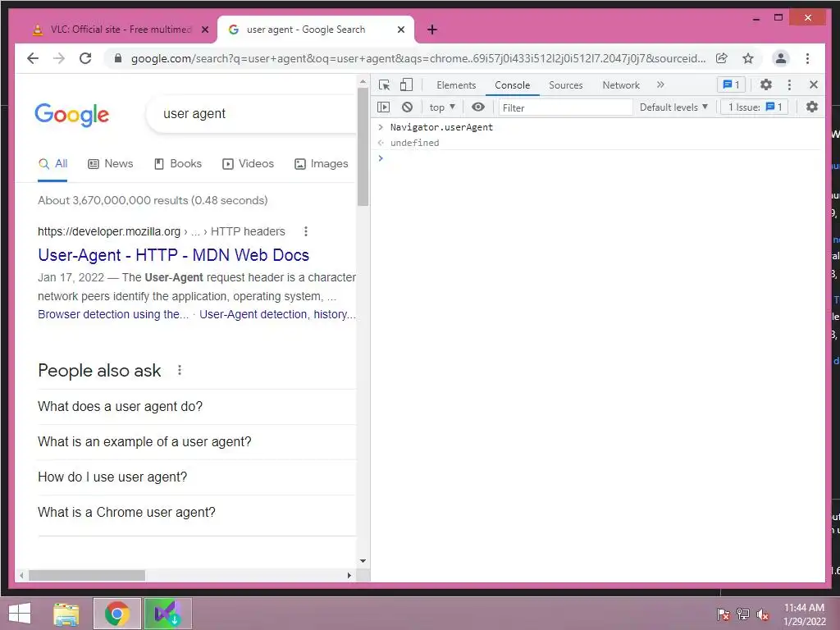Click the muted volume tray icon
The width and height of the screenshot is (840, 630).
pos(762,614)
